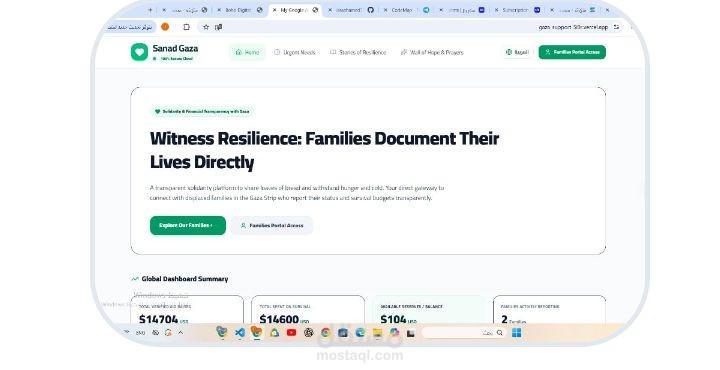Select the $104 balance card value
Image resolution: width=720 pixels, height=370 pixels.
[x=394, y=319]
